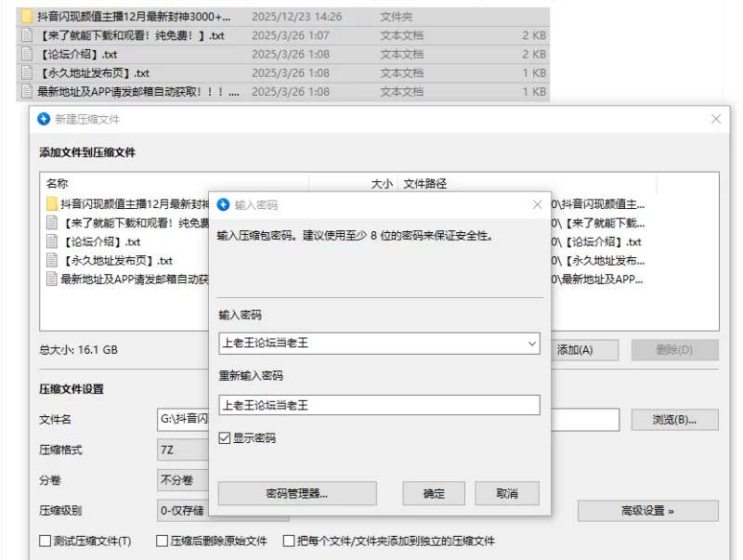Enable 压缩后删除原始文件 checkbox
This screenshot has height=560, width=743.
tap(162, 540)
